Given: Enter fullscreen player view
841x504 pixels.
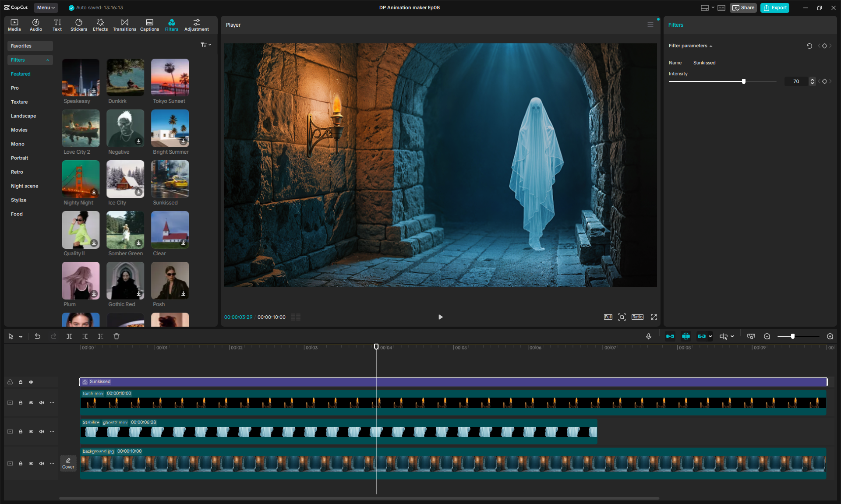Looking at the screenshot, I should [654, 317].
